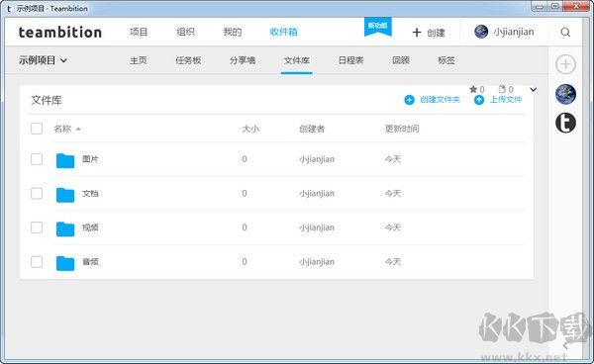The width and height of the screenshot is (594, 364).
Task: Check the box for the 音频 folder
Action: pyautogui.click(x=37, y=261)
